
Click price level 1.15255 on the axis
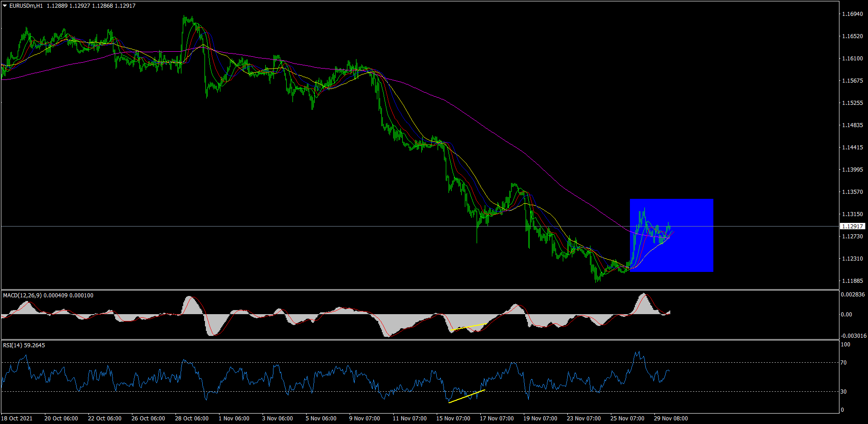click(x=852, y=103)
